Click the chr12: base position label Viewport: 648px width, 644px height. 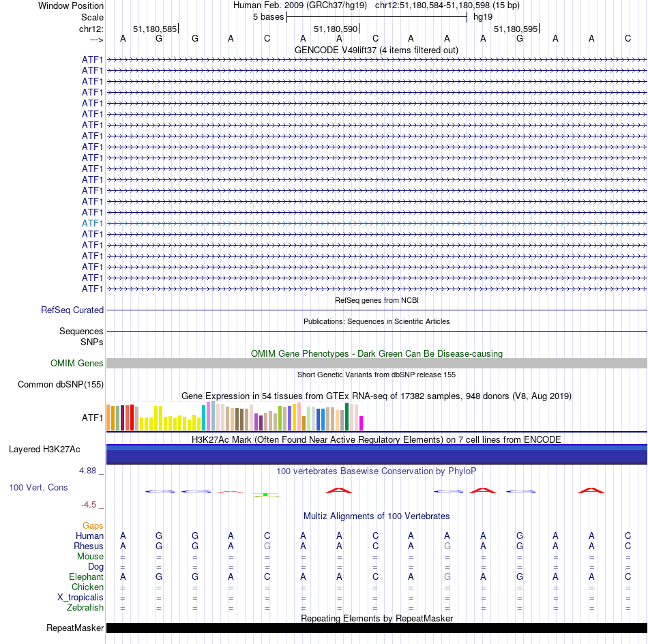[x=91, y=29]
